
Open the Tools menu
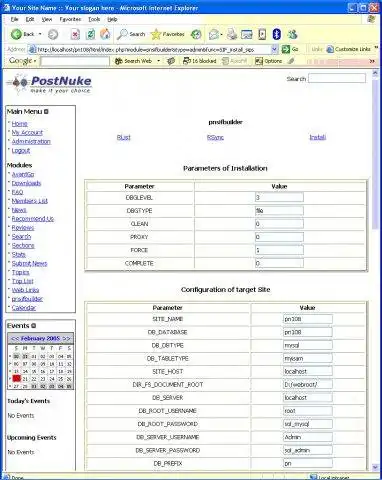click(x=94, y=19)
